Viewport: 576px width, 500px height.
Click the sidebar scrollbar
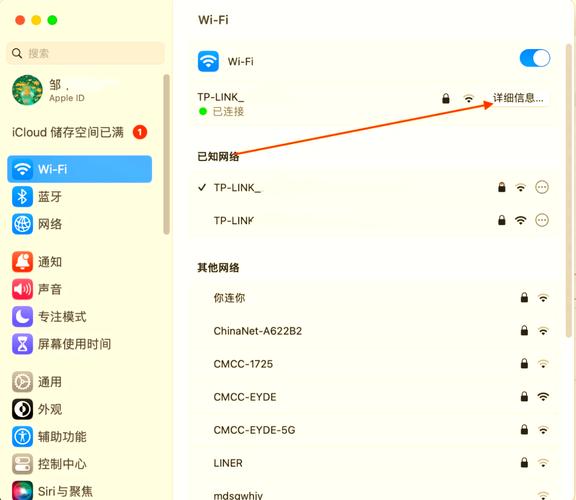pyautogui.click(x=166, y=154)
